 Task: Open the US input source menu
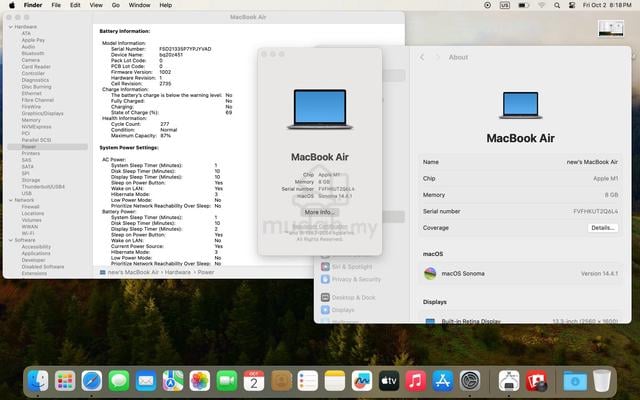pyautogui.click(x=505, y=5)
